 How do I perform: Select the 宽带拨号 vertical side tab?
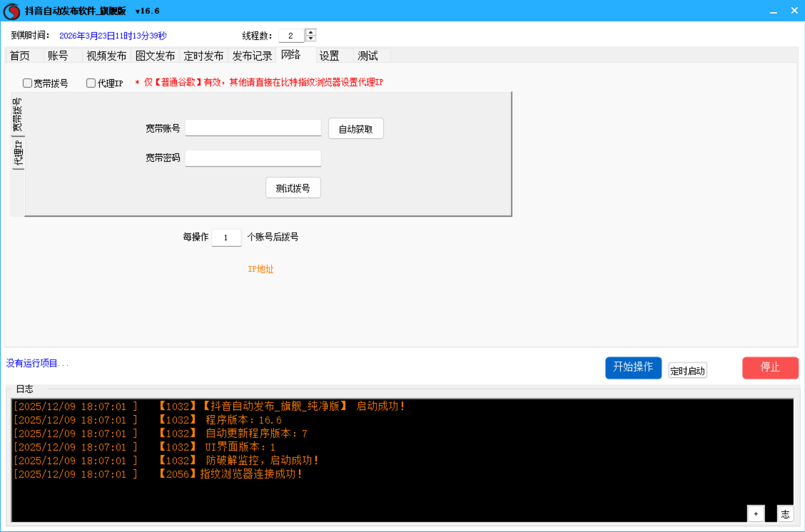(18, 115)
